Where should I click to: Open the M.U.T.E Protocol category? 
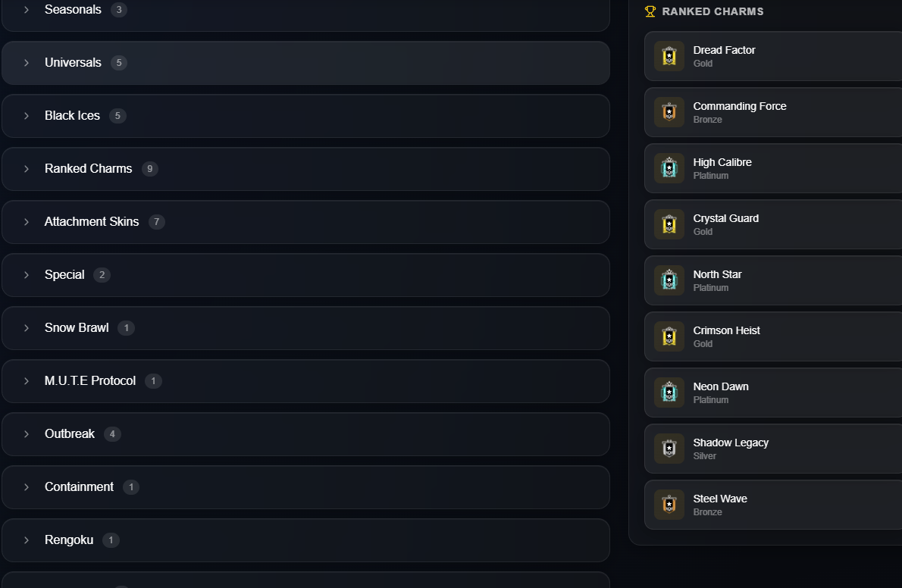tap(305, 381)
